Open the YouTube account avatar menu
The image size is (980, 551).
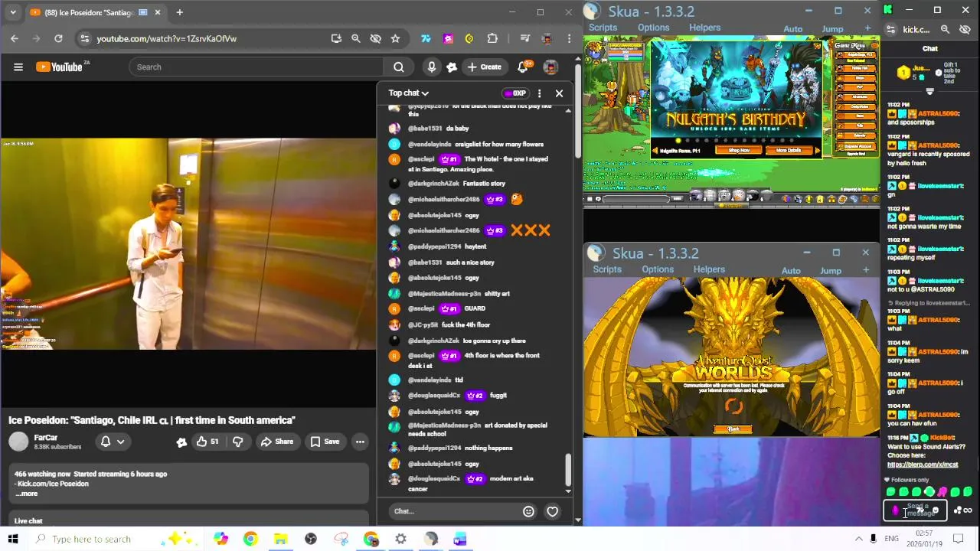click(550, 67)
